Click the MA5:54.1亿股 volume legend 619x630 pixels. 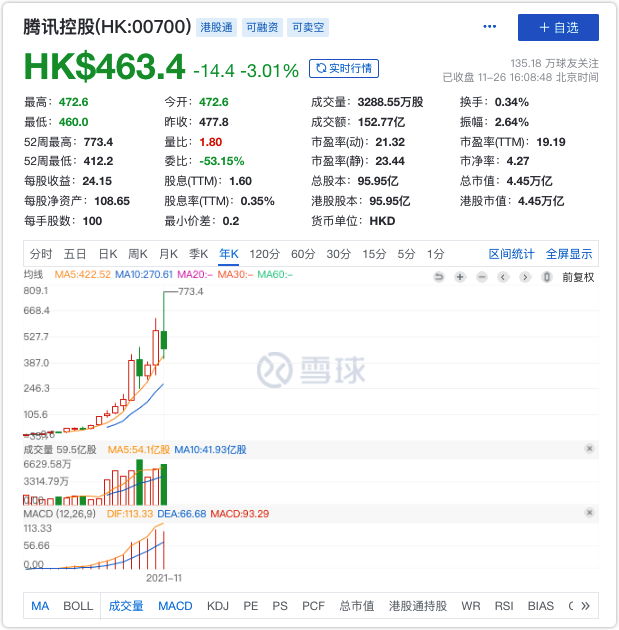[x=139, y=449]
